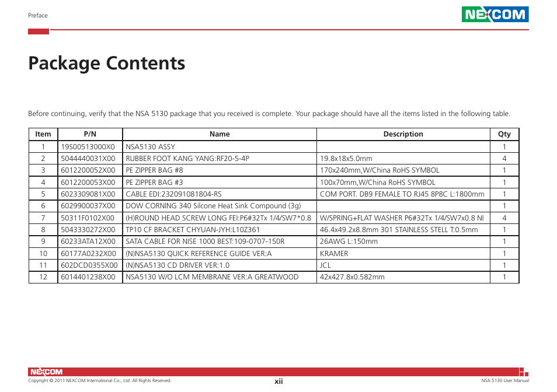Click the NEXCOM logo in the footer bar
Image resolution: width=557 pixels, height=392 pixels.
pyautogui.click(x=46, y=372)
